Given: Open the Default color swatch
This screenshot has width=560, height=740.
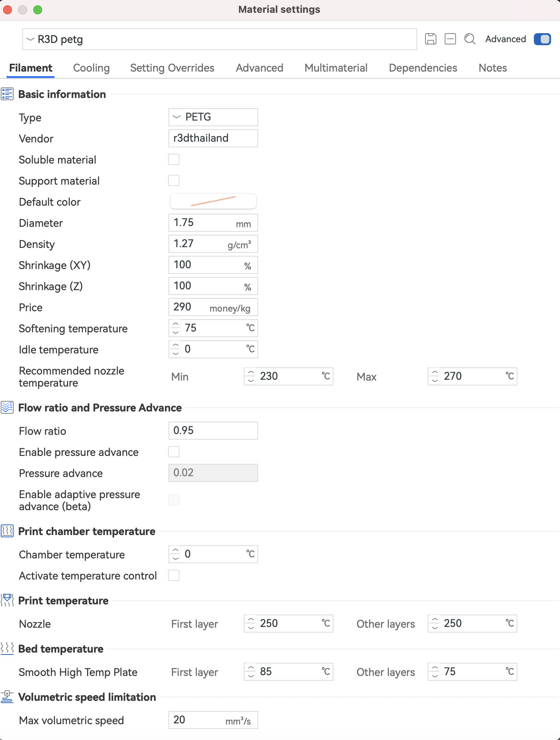Looking at the screenshot, I should pos(213,202).
